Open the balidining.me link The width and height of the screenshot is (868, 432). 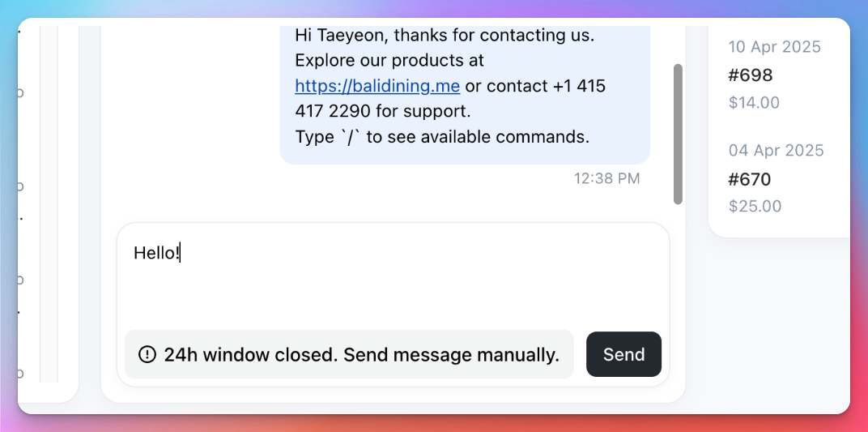(x=377, y=86)
